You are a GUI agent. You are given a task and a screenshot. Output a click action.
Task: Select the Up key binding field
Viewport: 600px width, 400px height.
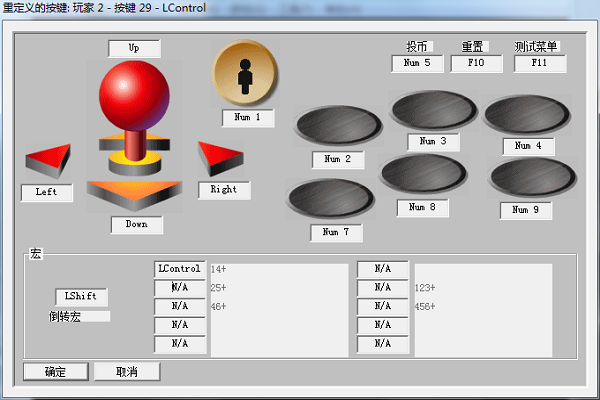pos(134,48)
